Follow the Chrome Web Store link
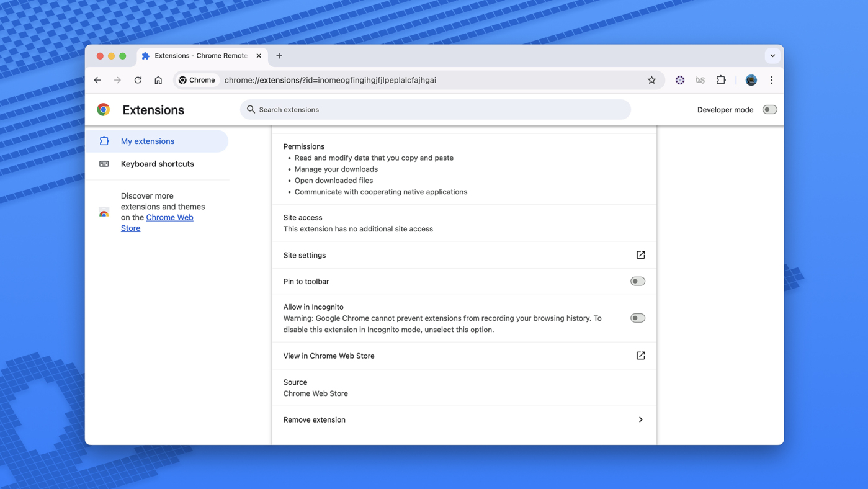 tap(169, 218)
